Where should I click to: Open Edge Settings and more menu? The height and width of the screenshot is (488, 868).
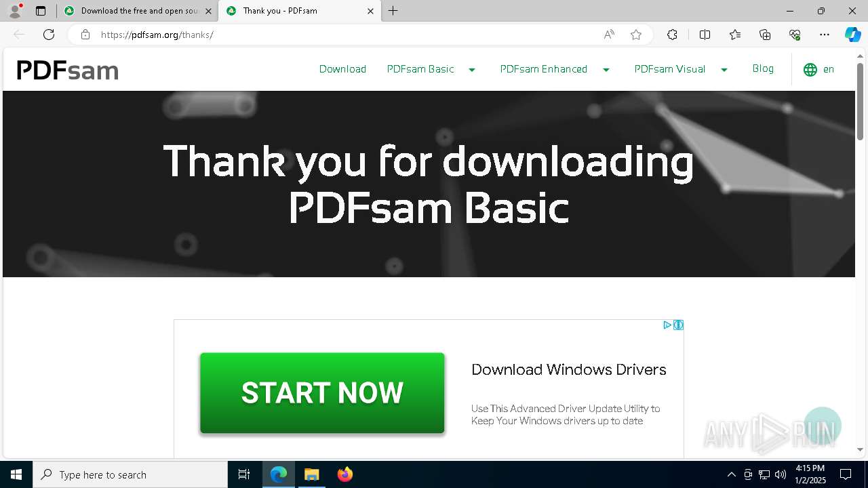[x=825, y=35]
